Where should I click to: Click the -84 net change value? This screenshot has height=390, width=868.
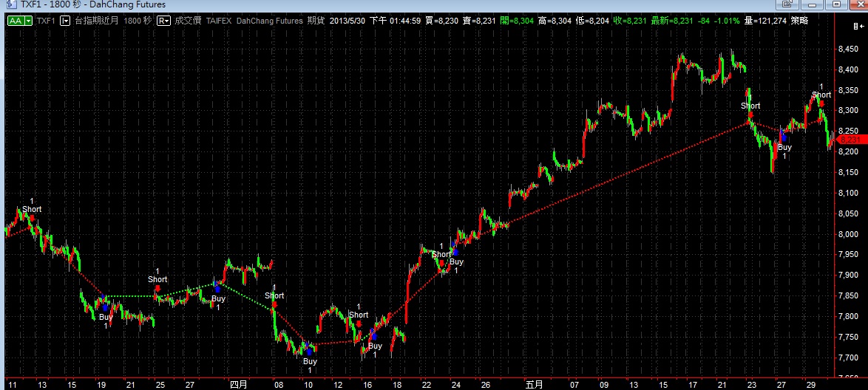(x=705, y=21)
